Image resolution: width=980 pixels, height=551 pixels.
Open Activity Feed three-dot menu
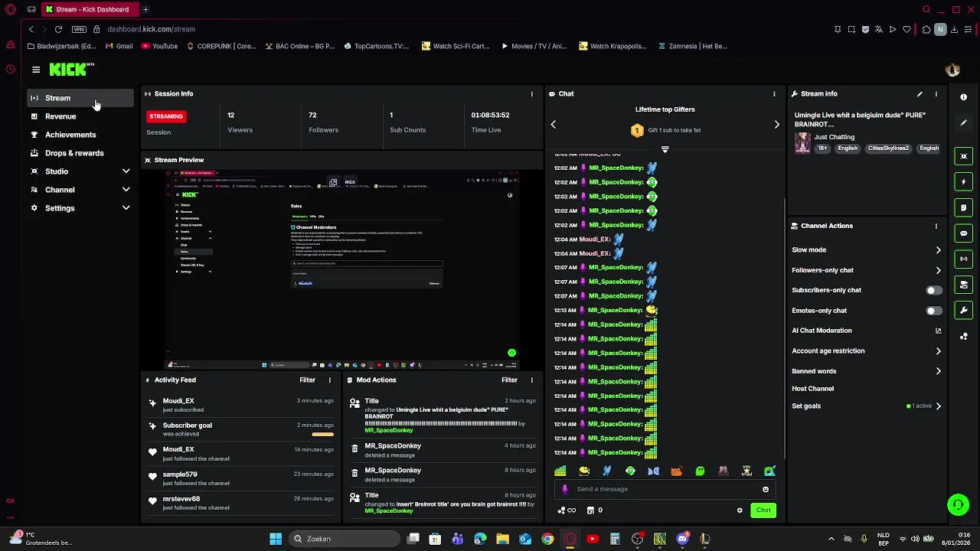pos(330,380)
